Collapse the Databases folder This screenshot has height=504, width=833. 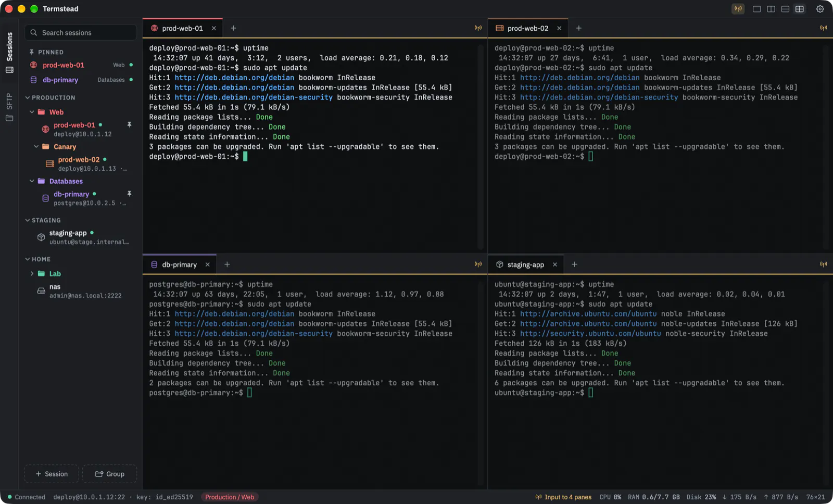(32, 181)
